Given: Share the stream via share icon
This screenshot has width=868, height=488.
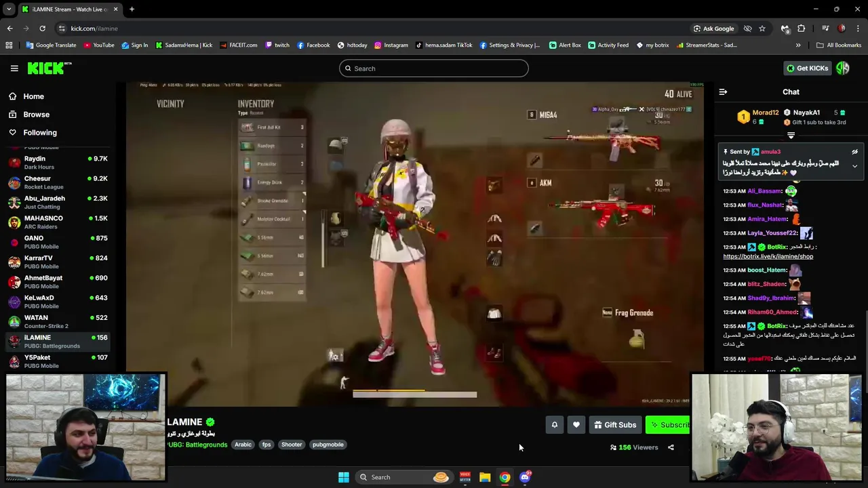Looking at the screenshot, I should click(x=671, y=447).
